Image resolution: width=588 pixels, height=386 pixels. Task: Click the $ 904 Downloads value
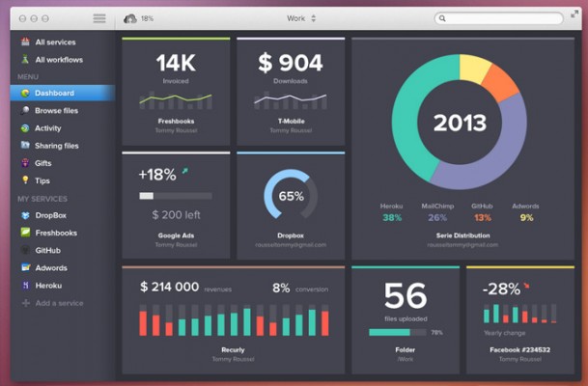[x=291, y=63]
